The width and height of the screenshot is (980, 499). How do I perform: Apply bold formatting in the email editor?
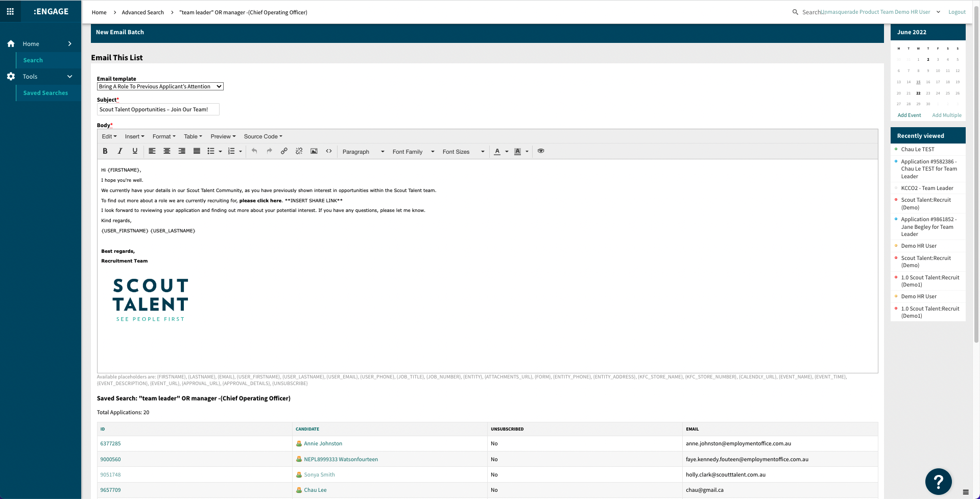point(105,151)
